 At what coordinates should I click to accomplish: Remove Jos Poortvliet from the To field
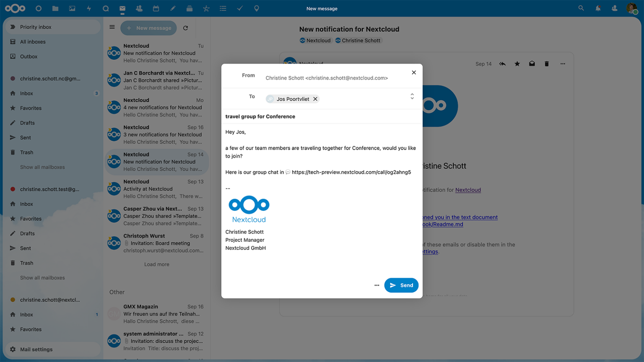coord(315,99)
